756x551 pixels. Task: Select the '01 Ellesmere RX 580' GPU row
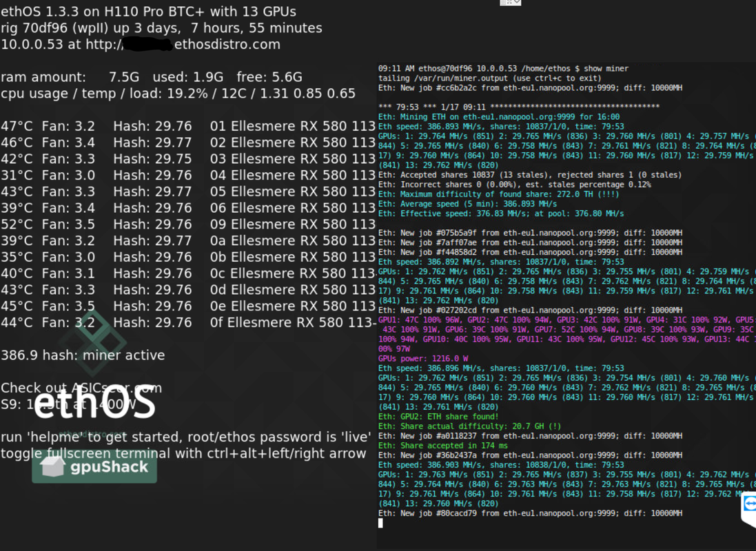(188, 126)
